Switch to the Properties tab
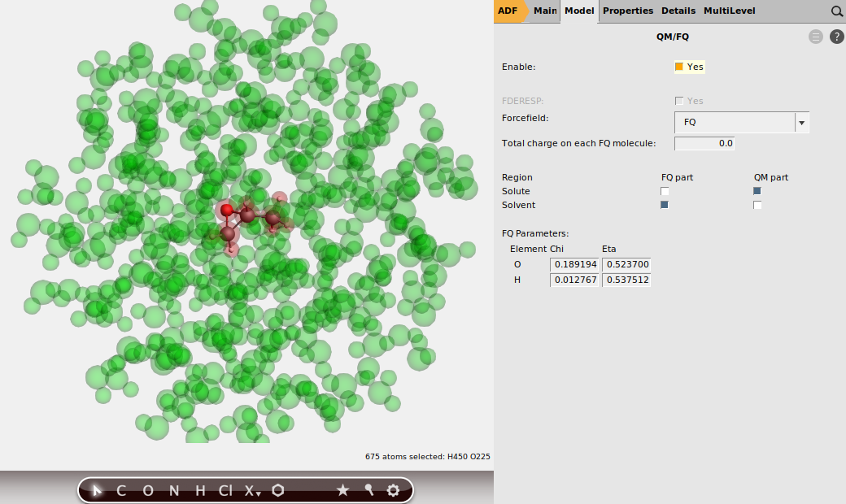Image resolution: width=846 pixels, height=504 pixels. pyautogui.click(x=628, y=11)
